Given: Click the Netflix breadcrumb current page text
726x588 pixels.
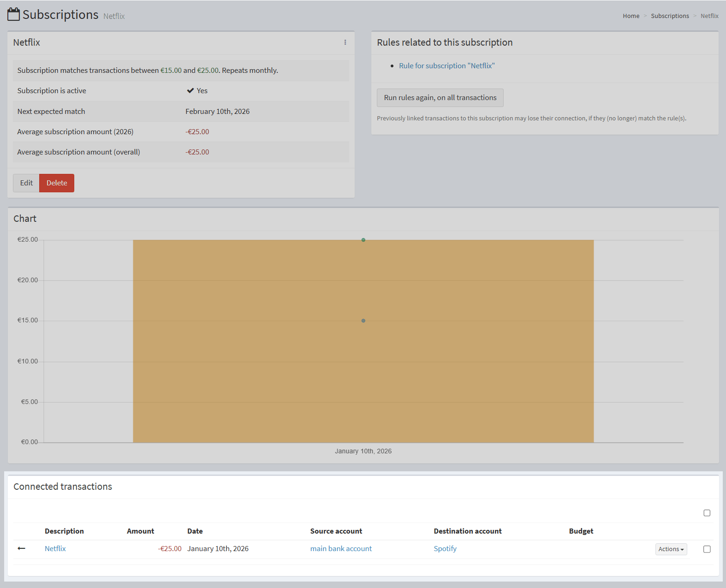Looking at the screenshot, I should coord(709,16).
